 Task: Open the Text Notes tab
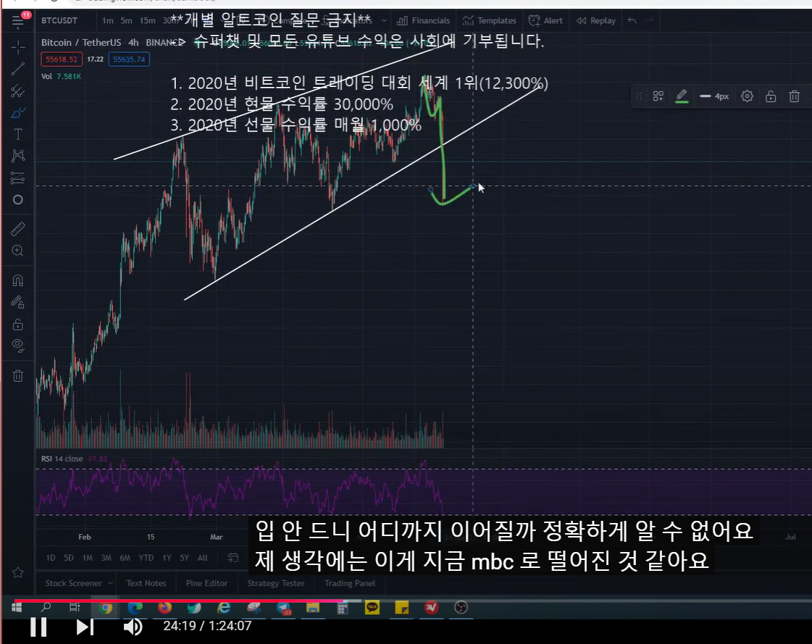click(x=146, y=583)
